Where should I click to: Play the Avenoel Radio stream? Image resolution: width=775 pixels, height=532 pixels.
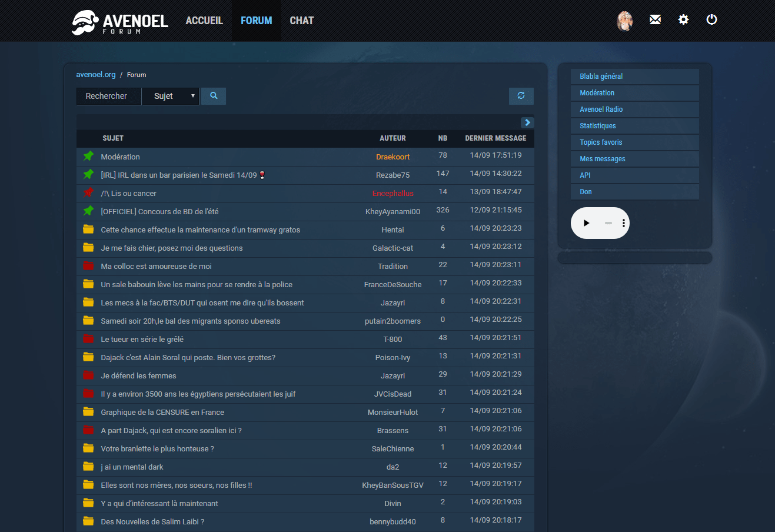586,223
